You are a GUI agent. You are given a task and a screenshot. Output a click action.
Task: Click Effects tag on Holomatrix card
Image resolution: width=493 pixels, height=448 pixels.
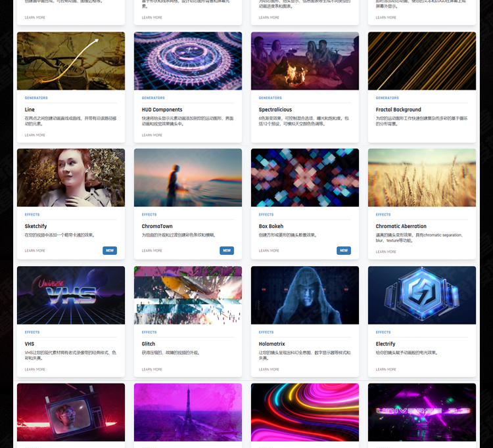point(266,332)
